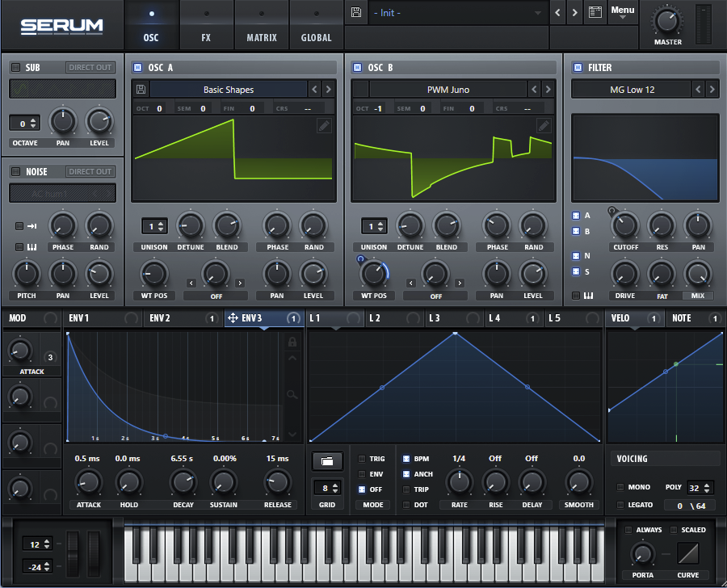Click the filter MIX label button

point(698,296)
